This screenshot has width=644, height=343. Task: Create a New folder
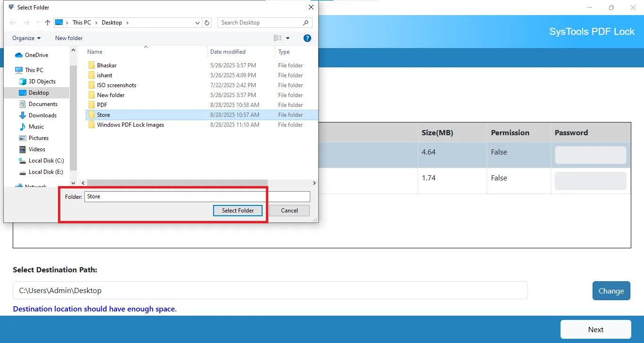tap(69, 38)
